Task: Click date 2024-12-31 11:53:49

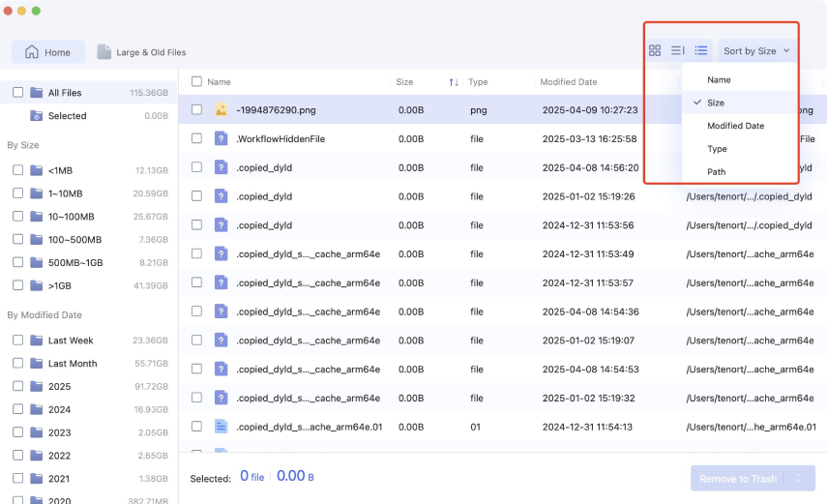Action: pyautogui.click(x=588, y=253)
